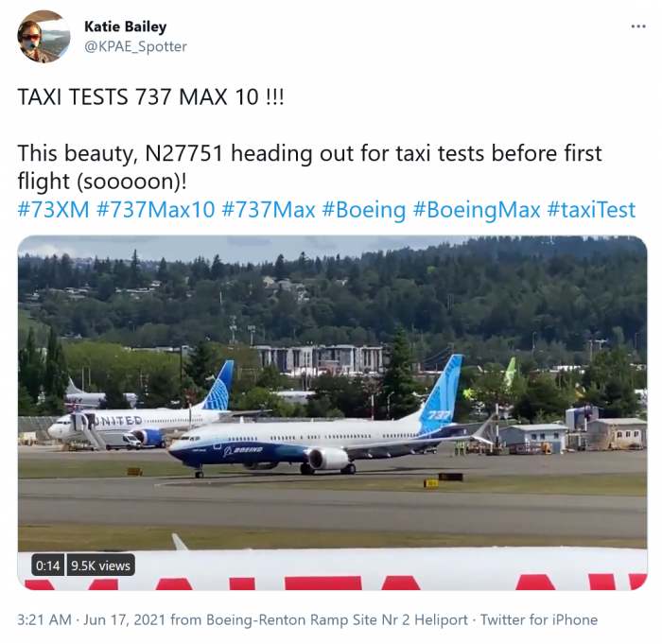The width and height of the screenshot is (662, 644).
Task: Open Katie Bailey's profile picture
Action: click(44, 36)
